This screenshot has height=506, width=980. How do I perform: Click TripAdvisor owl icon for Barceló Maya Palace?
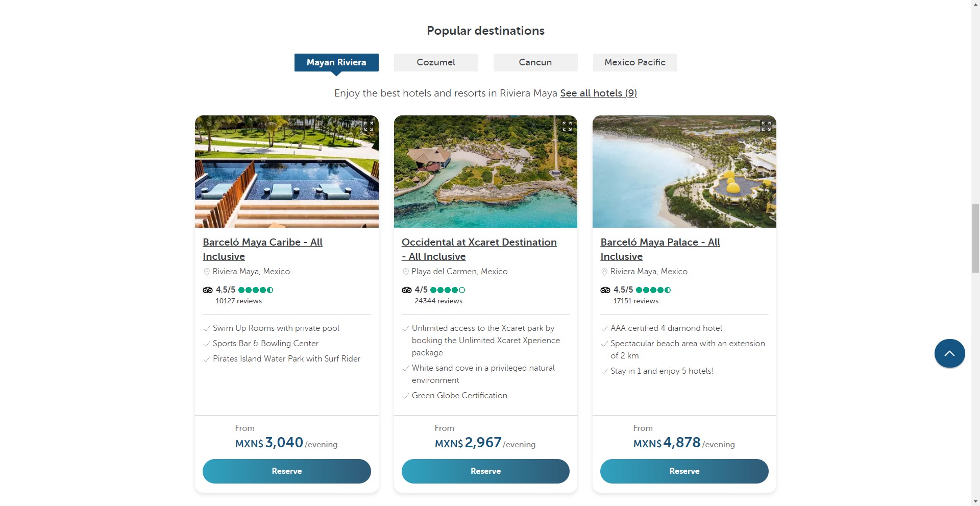[x=605, y=290]
